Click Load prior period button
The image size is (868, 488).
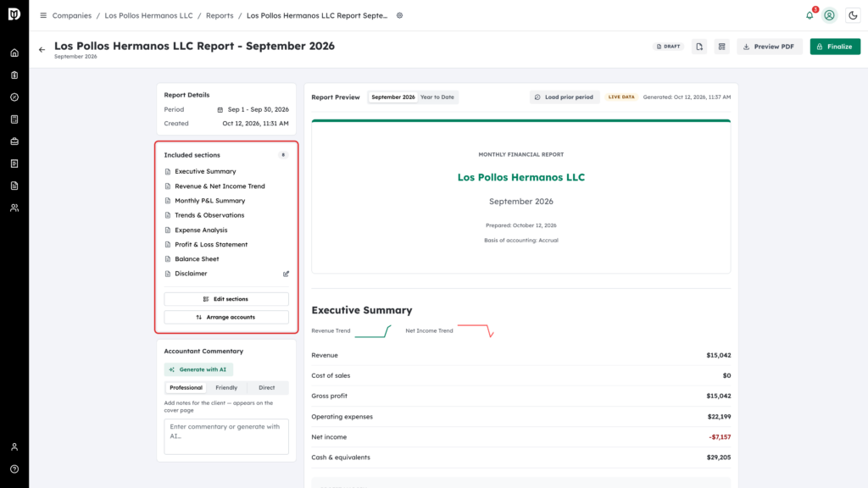(564, 97)
